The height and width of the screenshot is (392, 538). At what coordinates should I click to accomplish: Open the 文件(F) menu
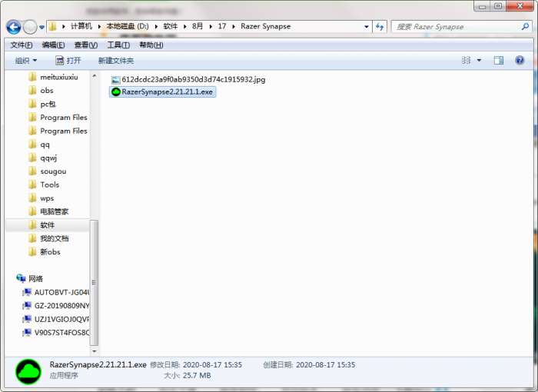click(22, 45)
